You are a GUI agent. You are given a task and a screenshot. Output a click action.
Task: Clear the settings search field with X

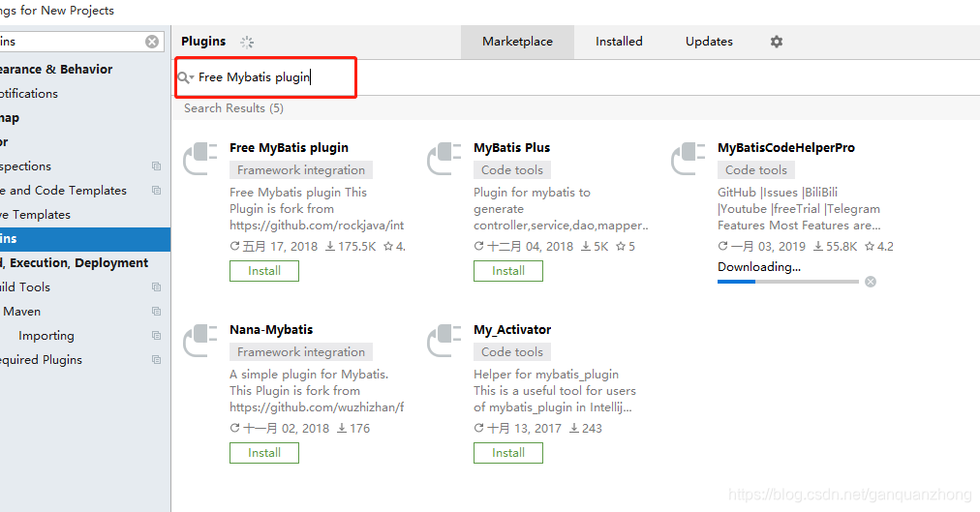[x=152, y=42]
